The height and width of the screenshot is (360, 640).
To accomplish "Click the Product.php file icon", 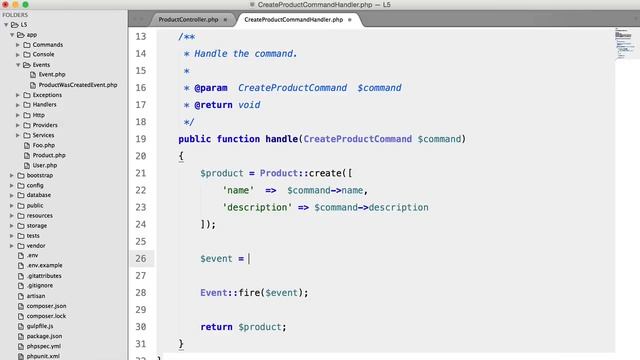I will point(27,156).
